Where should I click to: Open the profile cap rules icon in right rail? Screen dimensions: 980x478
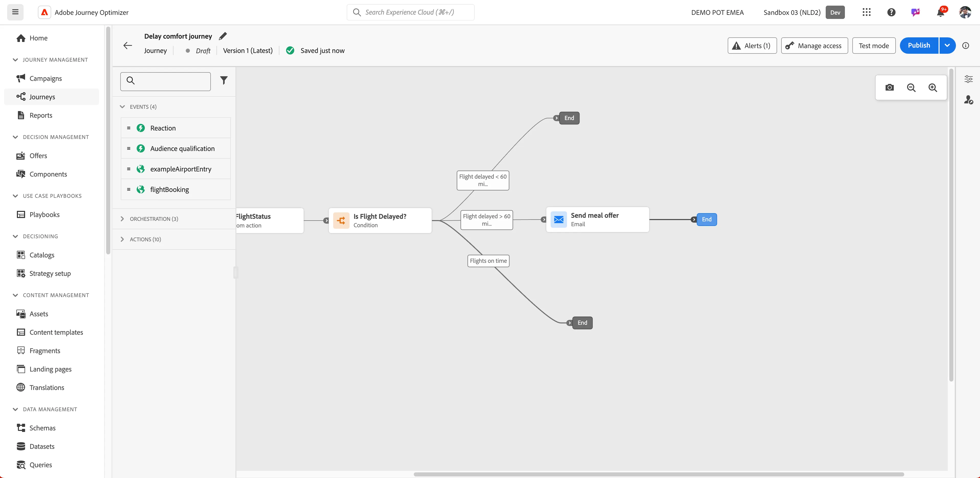click(968, 100)
